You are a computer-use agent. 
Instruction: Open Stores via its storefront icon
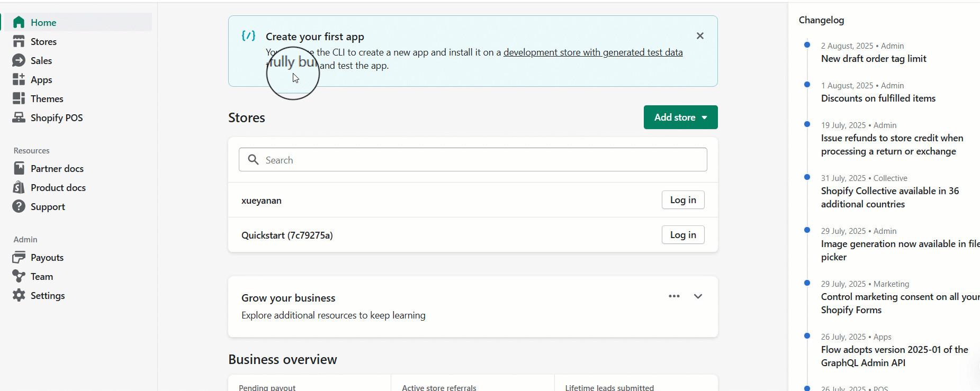click(x=19, y=41)
